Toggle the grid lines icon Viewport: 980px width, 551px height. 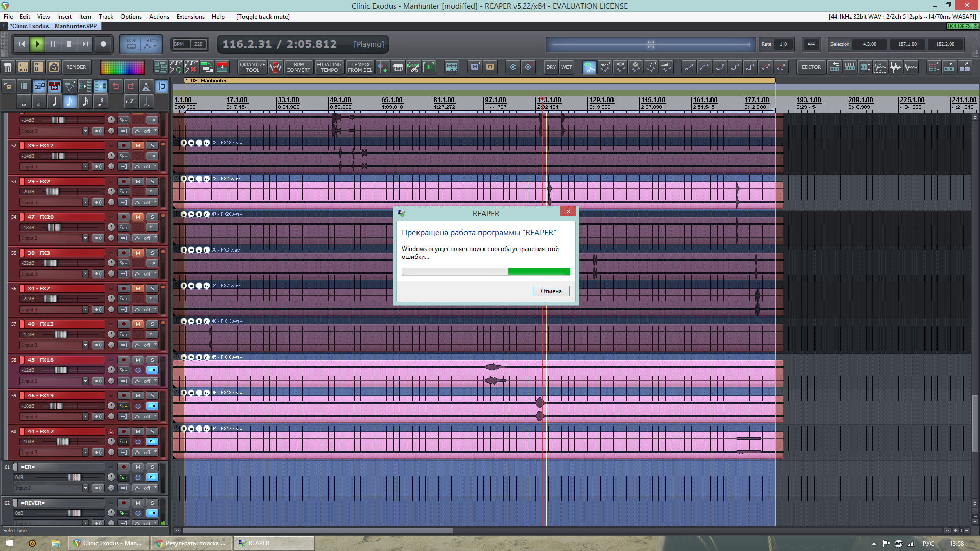(23, 86)
